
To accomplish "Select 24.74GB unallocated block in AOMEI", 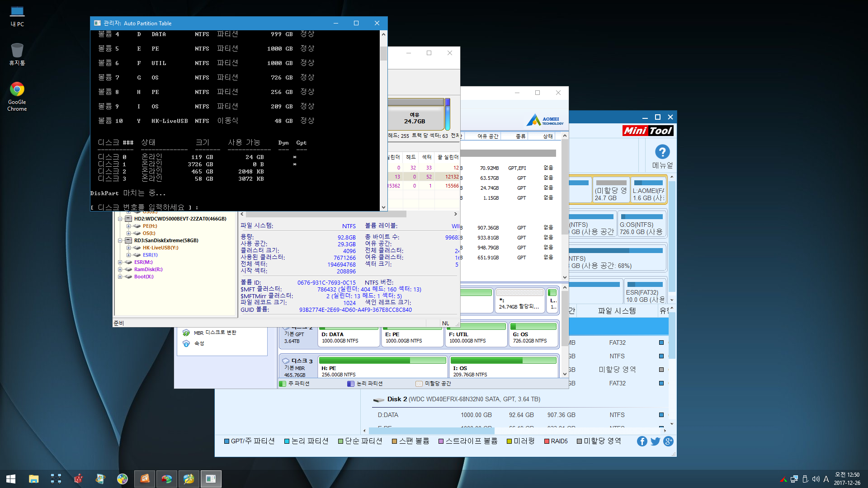I will pyautogui.click(x=519, y=300).
